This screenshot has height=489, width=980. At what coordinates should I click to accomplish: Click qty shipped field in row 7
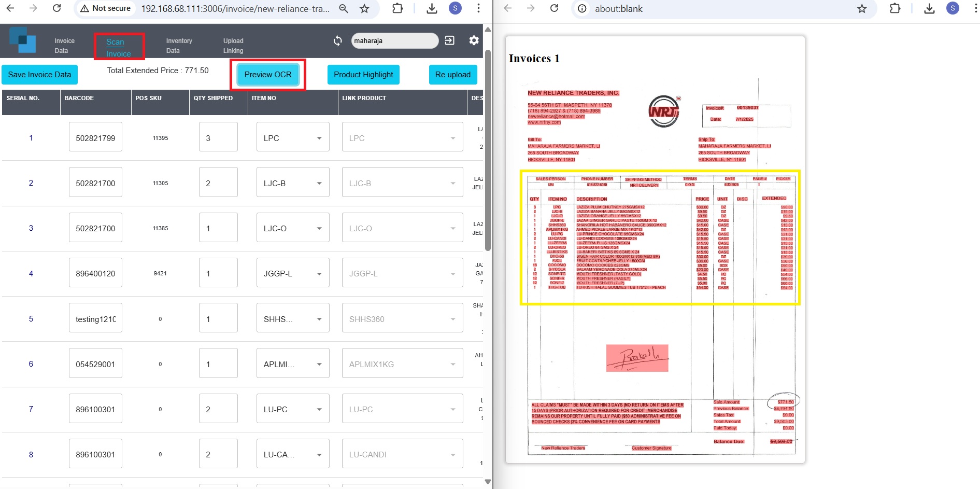pos(218,409)
